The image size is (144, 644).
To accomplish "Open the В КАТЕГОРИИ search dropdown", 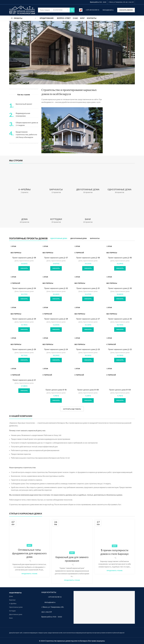I will (x=60, y=10).
